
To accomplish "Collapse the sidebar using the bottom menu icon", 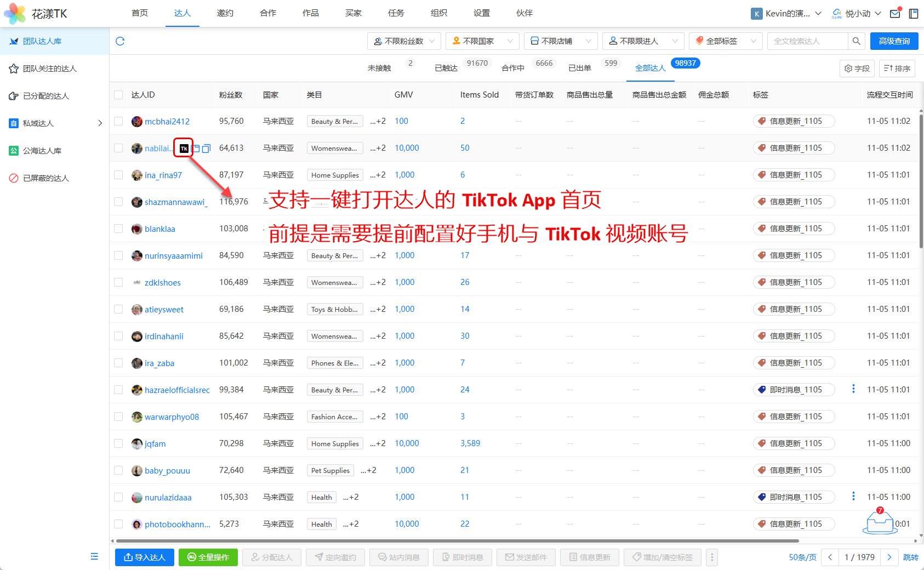I will (94, 556).
